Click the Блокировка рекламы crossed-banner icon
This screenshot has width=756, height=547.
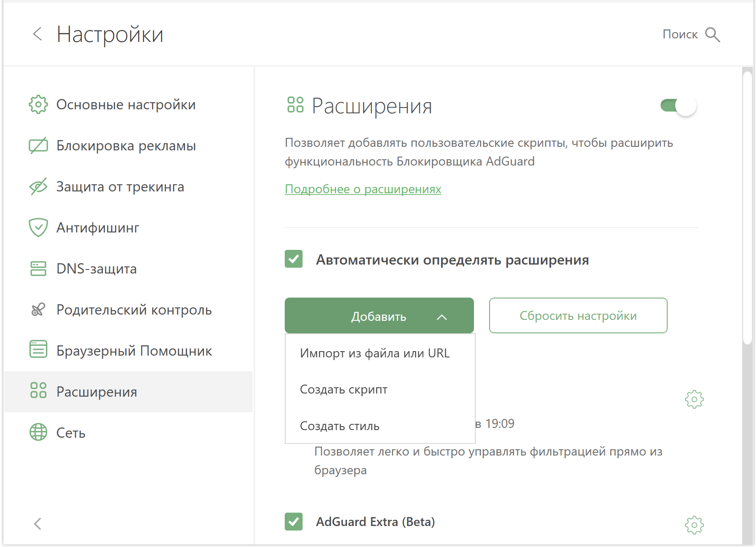pos(38,145)
